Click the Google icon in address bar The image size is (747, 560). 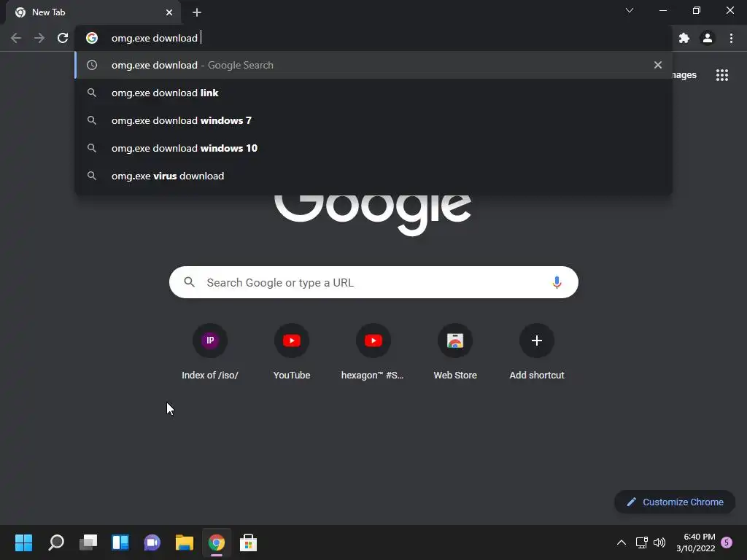(92, 38)
